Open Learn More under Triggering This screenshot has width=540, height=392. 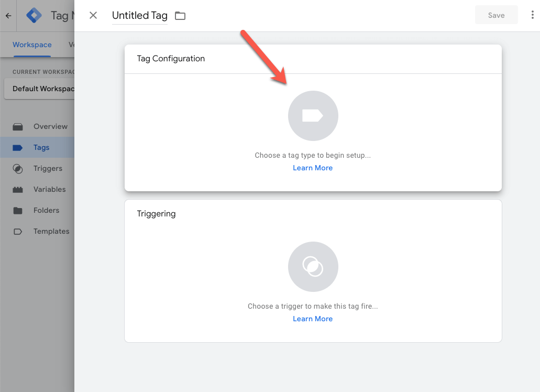(313, 319)
